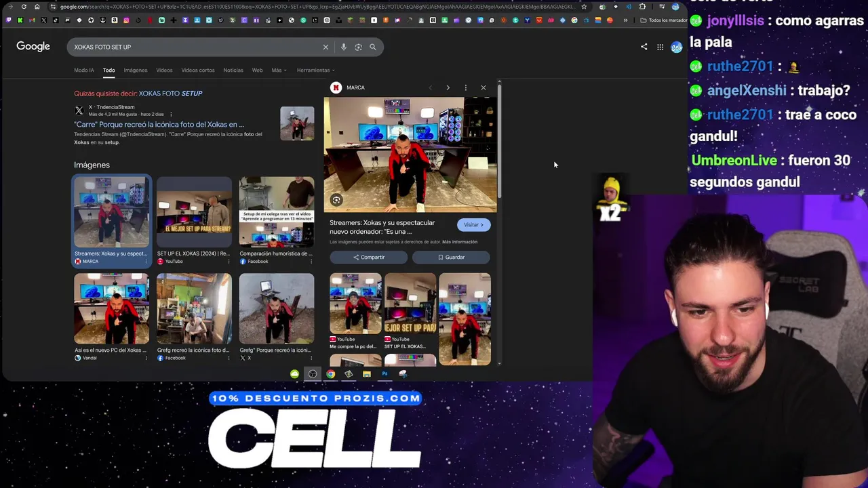Open search by image (Lens) icon

(x=358, y=47)
